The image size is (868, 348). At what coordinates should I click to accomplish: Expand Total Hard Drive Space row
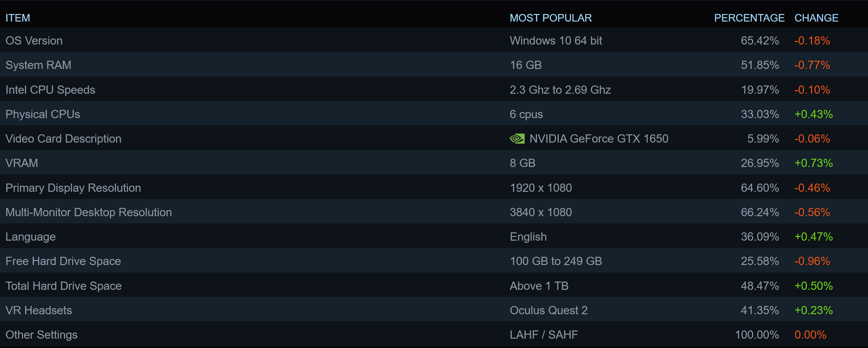(x=64, y=286)
